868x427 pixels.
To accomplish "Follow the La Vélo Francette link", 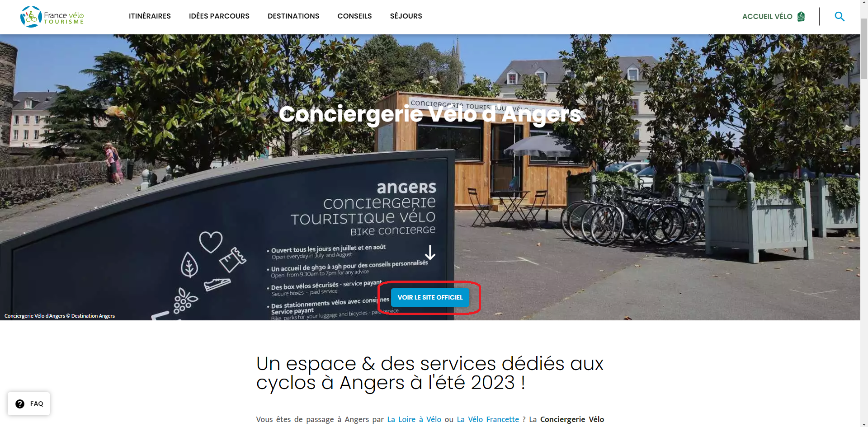I will pyautogui.click(x=488, y=419).
